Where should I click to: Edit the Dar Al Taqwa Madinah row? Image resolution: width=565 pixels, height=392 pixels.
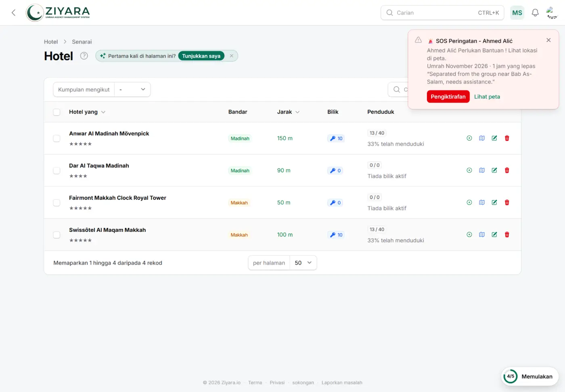[494, 171]
